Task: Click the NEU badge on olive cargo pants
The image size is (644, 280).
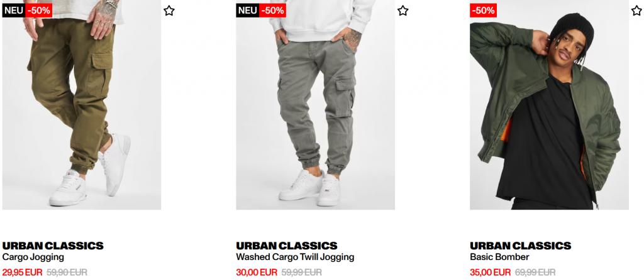Action: (x=14, y=11)
